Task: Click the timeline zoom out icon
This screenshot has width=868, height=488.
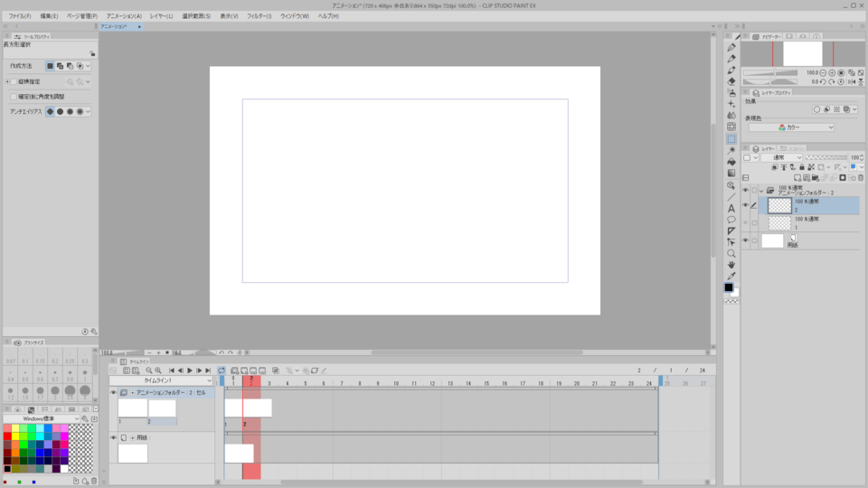Action: [x=149, y=371]
